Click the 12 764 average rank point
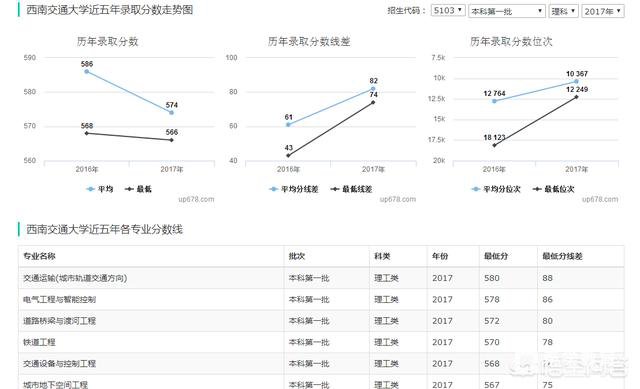This screenshot has height=389, width=640. point(494,101)
